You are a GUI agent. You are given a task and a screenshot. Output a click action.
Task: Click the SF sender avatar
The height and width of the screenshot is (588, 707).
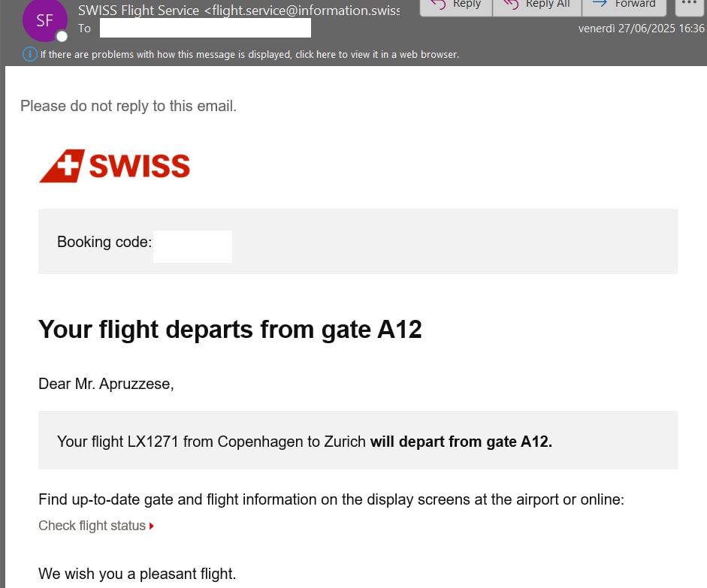pyautogui.click(x=44, y=20)
